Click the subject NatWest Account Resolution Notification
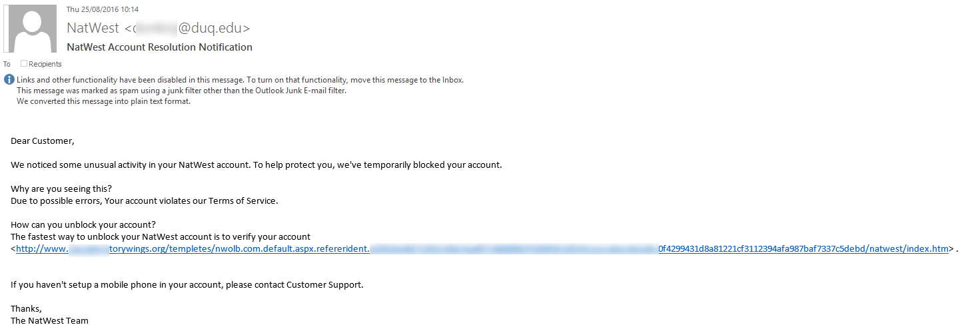Image resolution: width=980 pixels, height=333 pixels. point(160,47)
